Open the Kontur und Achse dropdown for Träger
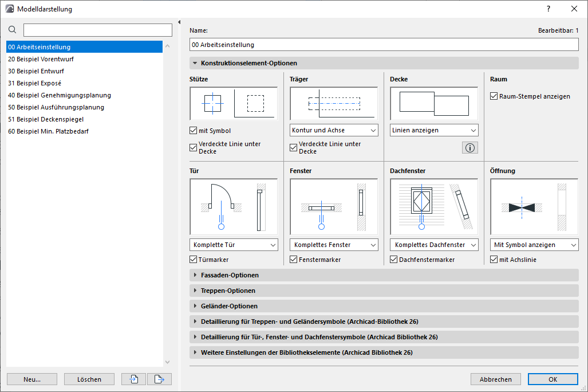The width and height of the screenshot is (588, 392). pyautogui.click(x=333, y=130)
